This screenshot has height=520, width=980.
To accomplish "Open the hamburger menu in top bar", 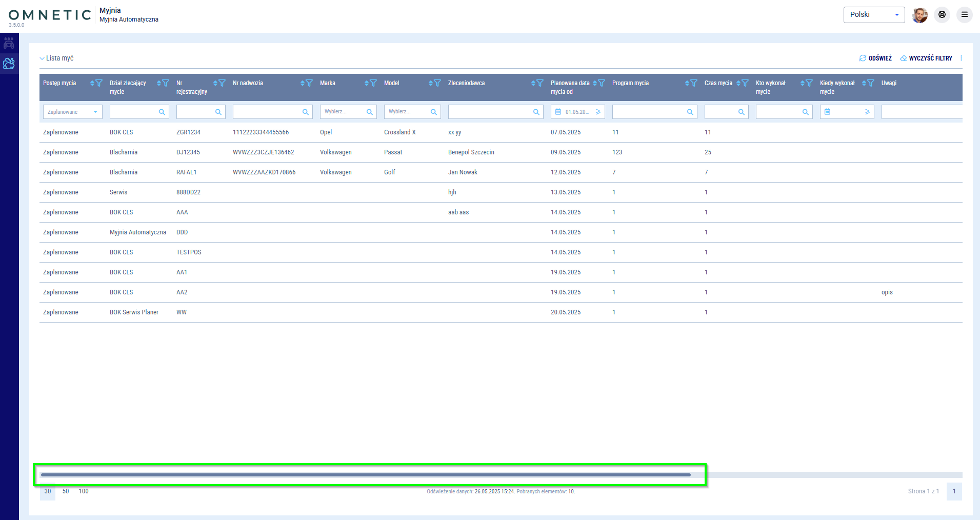I will click(x=965, y=15).
